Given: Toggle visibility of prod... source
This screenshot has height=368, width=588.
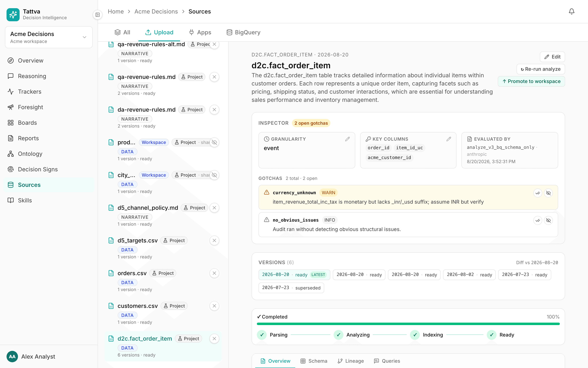Looking at the screenshot, I should click(214, 142).
